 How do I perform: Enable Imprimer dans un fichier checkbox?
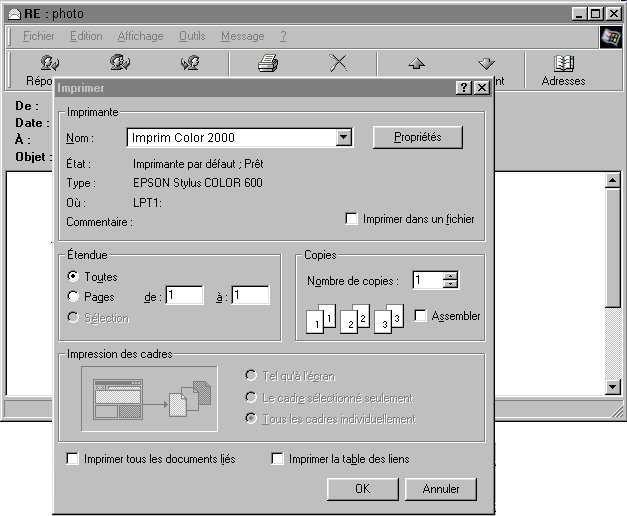pos(351,219)
